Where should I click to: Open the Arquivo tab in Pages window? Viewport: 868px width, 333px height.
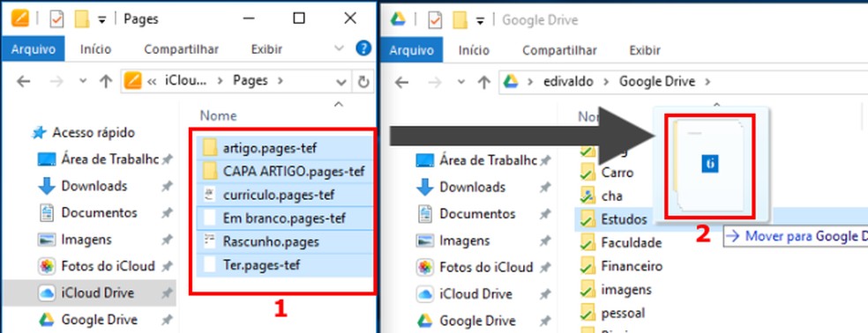(x=34, y=49)
